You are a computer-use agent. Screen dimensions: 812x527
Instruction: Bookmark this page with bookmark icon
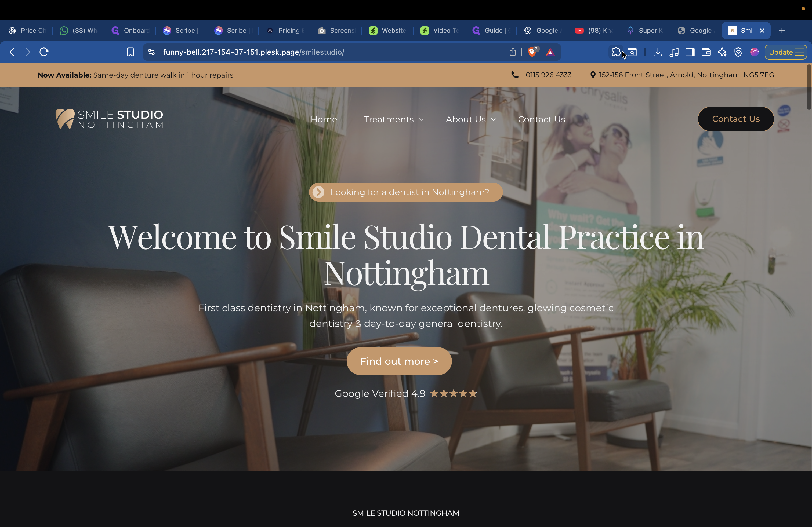pyautogui.click(x=130, y=52)
